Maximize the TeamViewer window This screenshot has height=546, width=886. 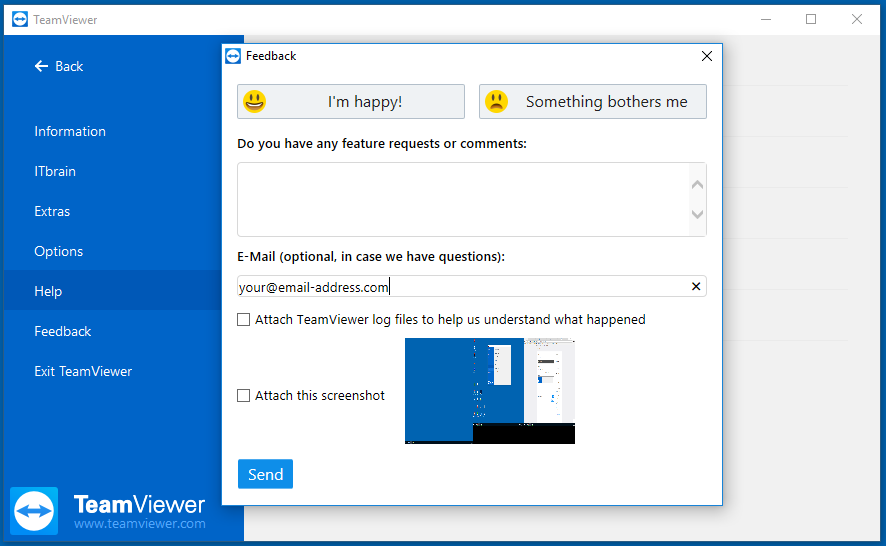pos(811,19)
